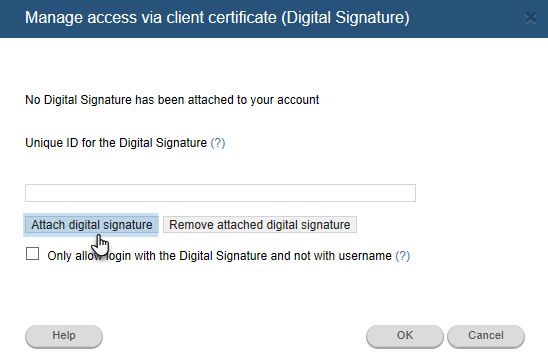This screenshot has height=363, width=548.
Task: Tick the box before 'Only allow login'
Action: click(33, 254)
